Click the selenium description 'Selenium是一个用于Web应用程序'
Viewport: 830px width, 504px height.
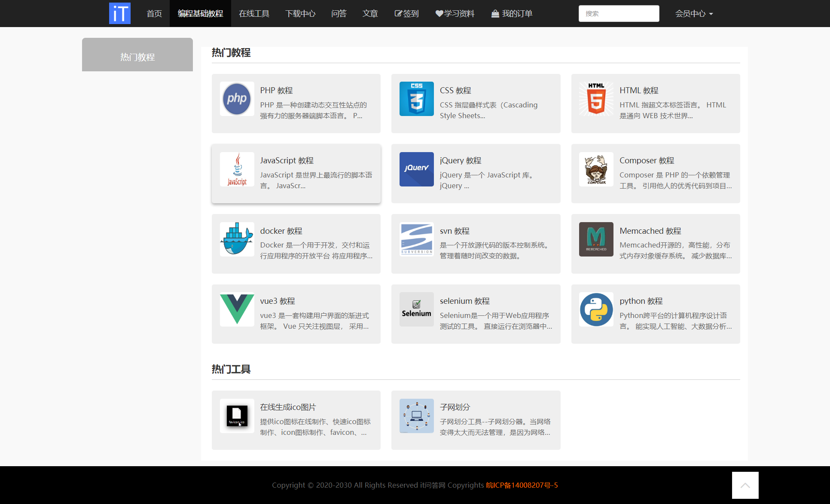[x=496, y=321]
